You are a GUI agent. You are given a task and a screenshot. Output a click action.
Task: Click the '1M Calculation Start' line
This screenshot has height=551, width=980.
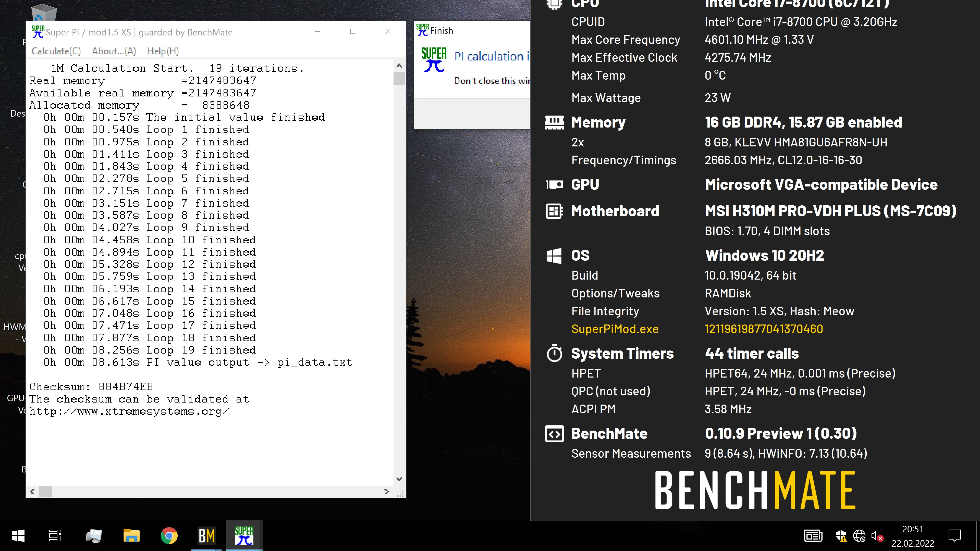177,68
